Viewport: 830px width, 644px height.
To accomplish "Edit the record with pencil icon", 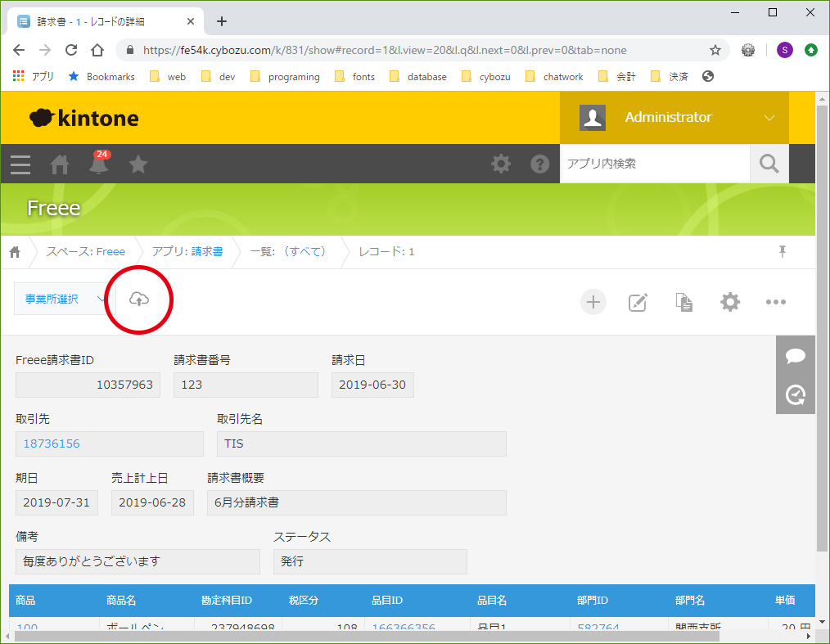I will coord(638,302).
